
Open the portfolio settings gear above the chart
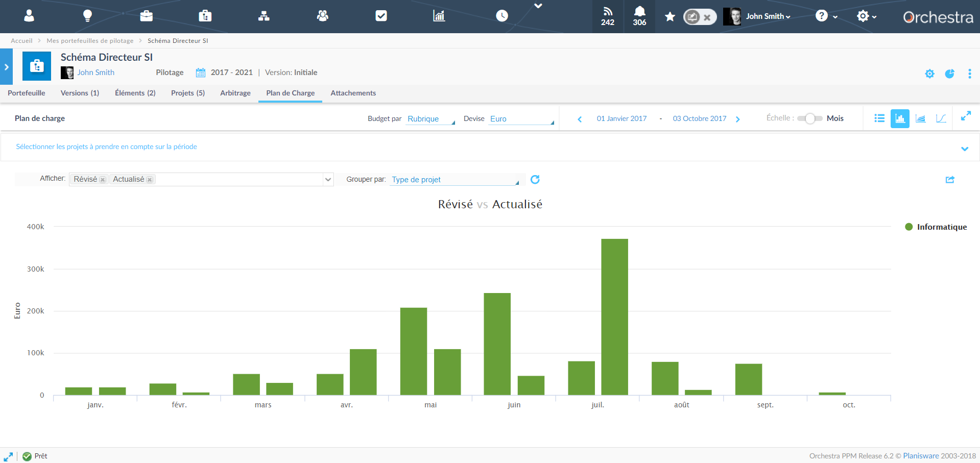pos(929,74)
